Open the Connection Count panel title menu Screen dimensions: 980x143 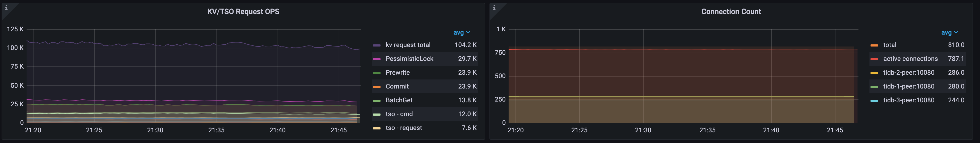click(731, 12)
